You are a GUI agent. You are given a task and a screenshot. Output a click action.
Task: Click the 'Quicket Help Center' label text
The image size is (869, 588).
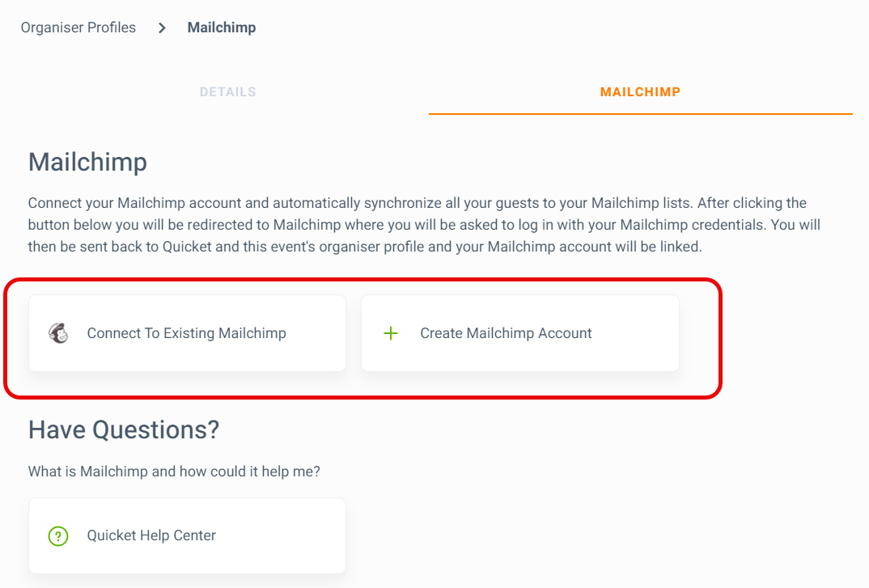[x=151, y=535]
